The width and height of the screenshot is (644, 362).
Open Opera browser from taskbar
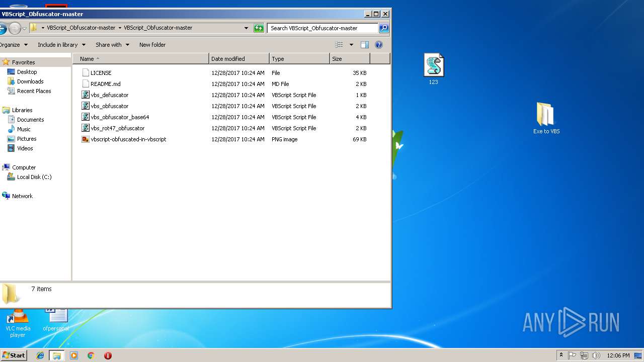108,355
